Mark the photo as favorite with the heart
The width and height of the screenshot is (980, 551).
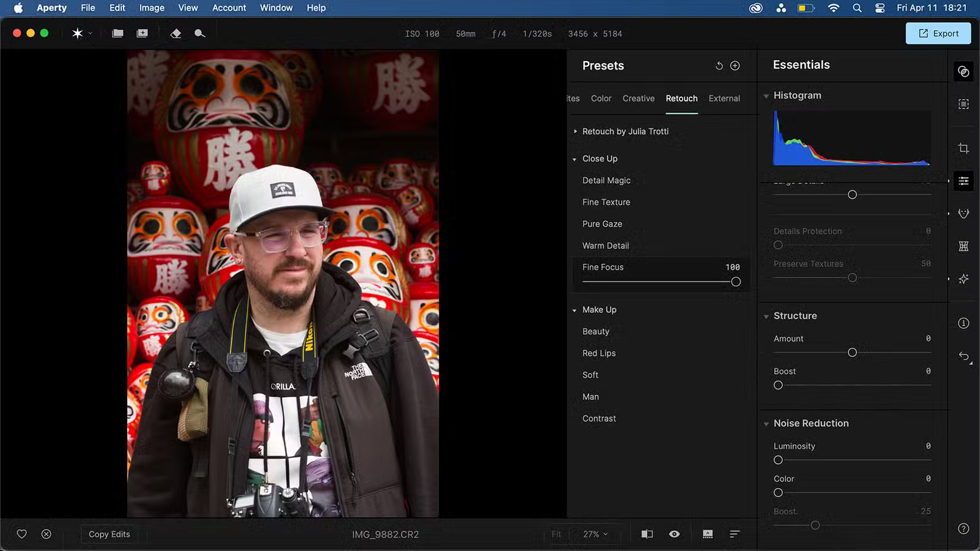21,534
